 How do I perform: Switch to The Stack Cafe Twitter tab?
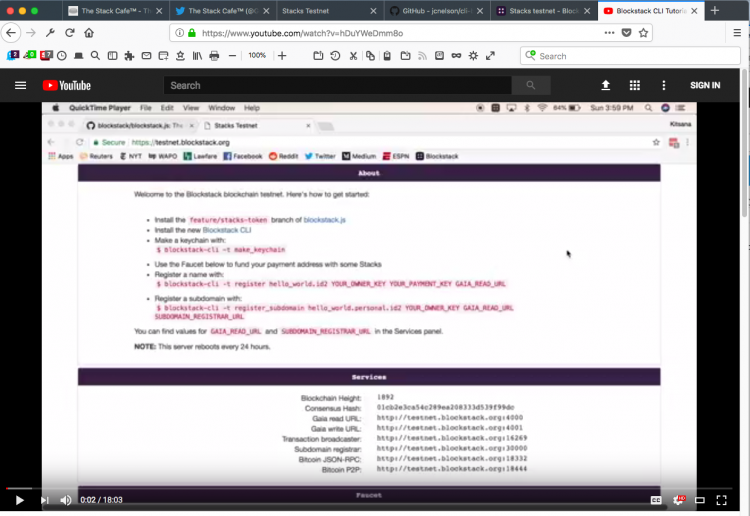(222, 11)
